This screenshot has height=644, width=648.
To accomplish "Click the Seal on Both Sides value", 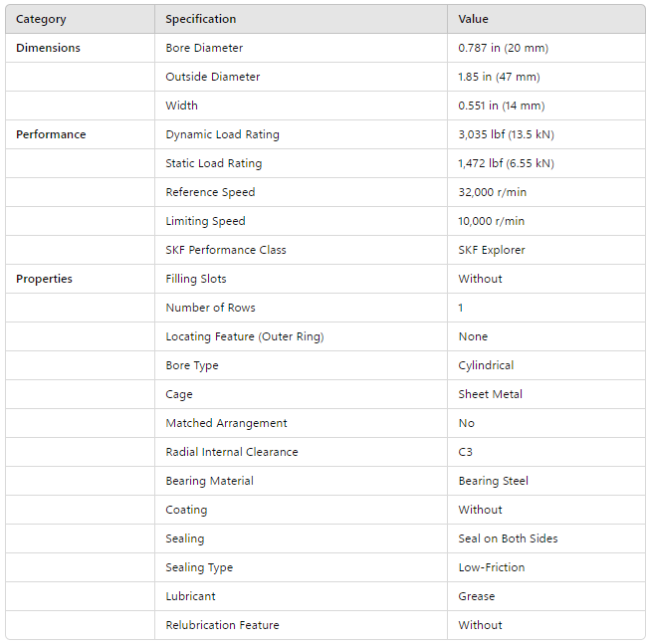I will click(x=508, y=538).
